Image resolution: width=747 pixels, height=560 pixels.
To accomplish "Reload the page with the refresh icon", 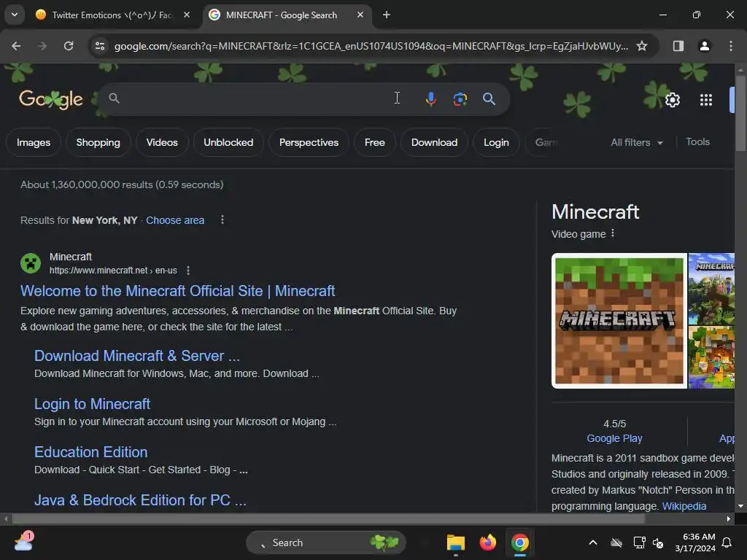I will coord(69,46).
